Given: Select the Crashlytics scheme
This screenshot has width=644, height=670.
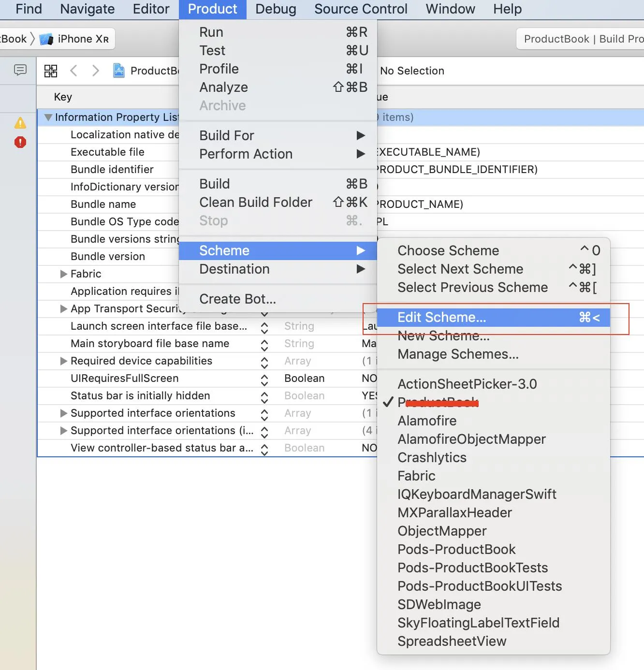Looking at the screenshot, I should pyautogui.click(x=494, y=457).
